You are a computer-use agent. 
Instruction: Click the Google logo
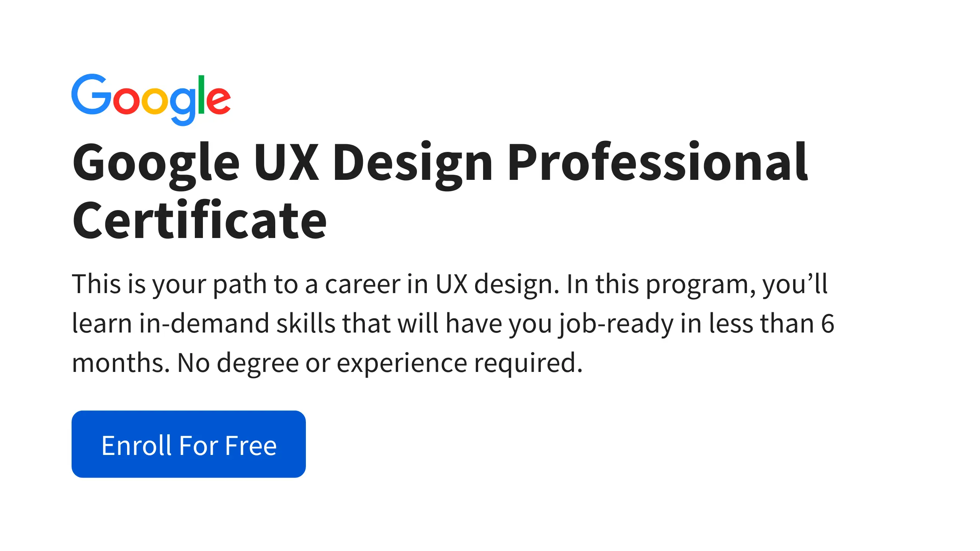(151, 99)
